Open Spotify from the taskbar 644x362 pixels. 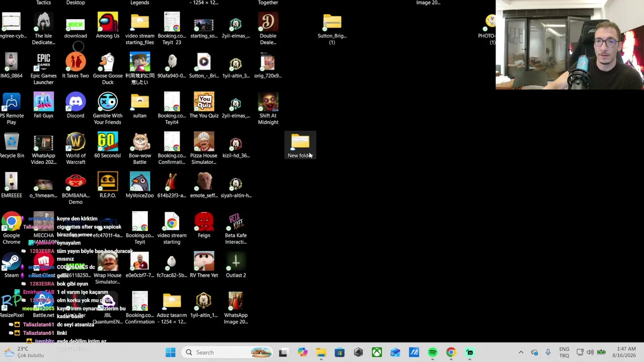click(433, 352)
